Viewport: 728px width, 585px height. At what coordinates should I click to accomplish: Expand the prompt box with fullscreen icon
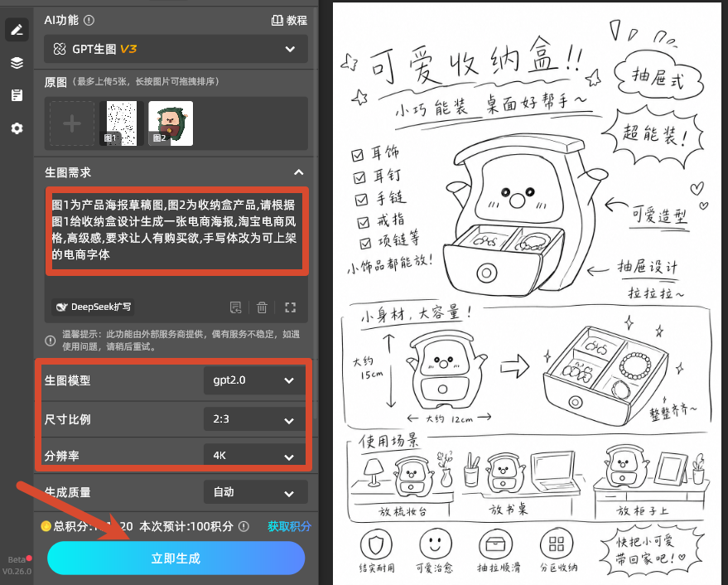[x=290, y=307]
